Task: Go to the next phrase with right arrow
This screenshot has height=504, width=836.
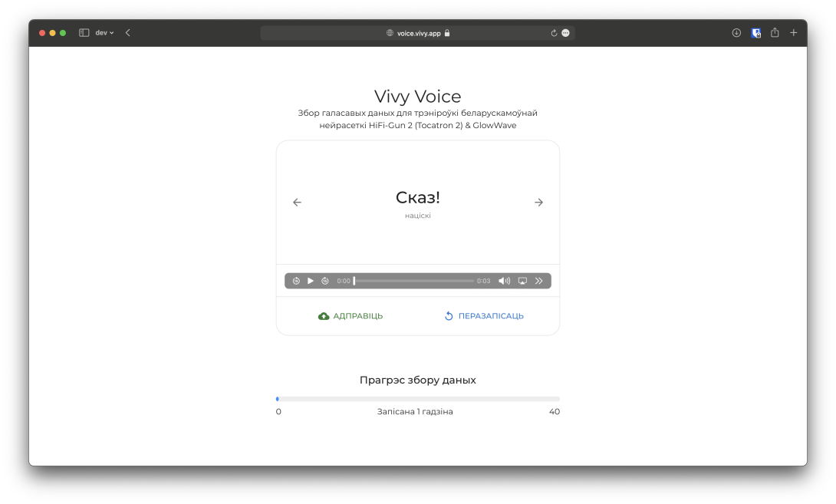Action: coord(538,202)
